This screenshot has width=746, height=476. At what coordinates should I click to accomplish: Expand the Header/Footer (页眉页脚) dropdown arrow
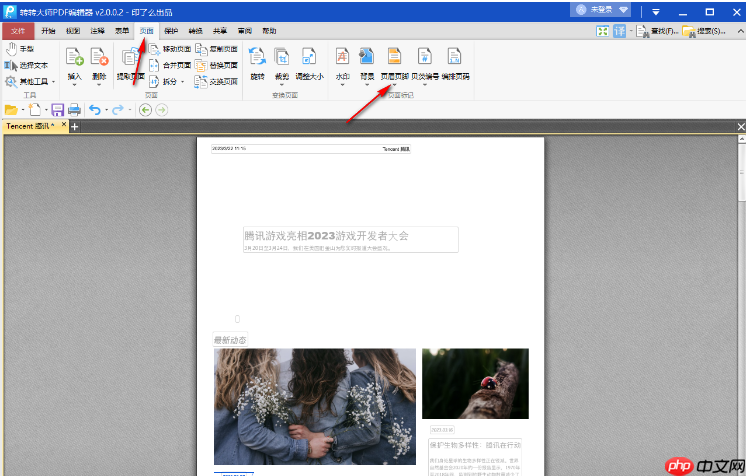394,85
